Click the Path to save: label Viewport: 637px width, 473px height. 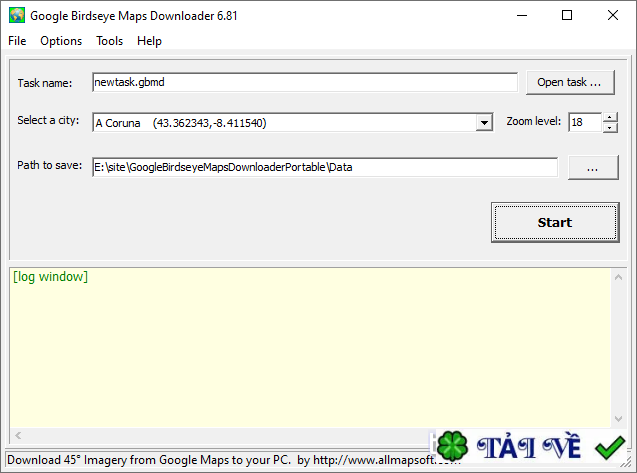point(49,165)
